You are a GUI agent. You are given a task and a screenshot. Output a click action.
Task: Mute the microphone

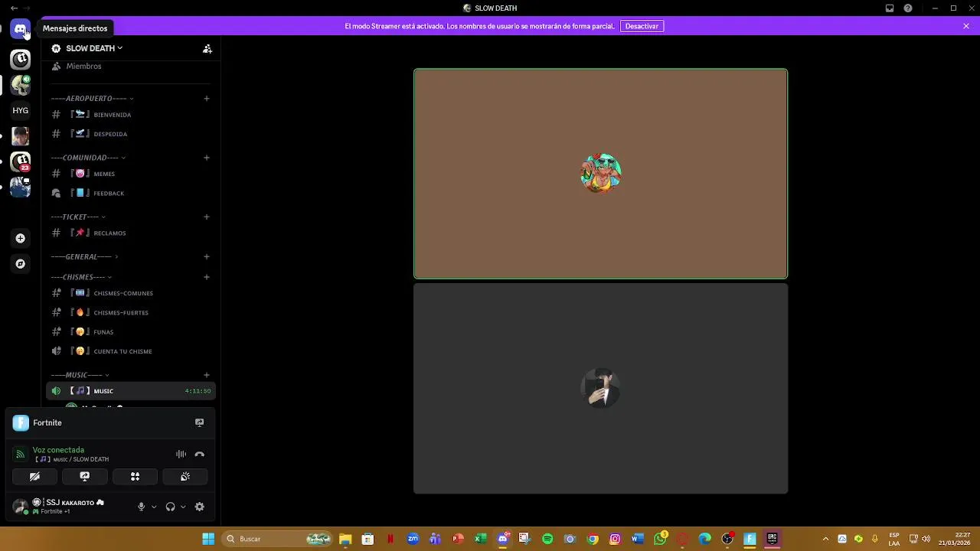[141, 507]
